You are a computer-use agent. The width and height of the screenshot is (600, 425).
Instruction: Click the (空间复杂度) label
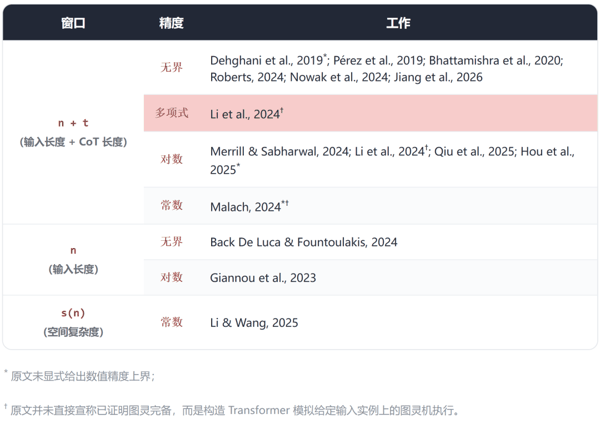pyautogui.click(x=73, y=332)
